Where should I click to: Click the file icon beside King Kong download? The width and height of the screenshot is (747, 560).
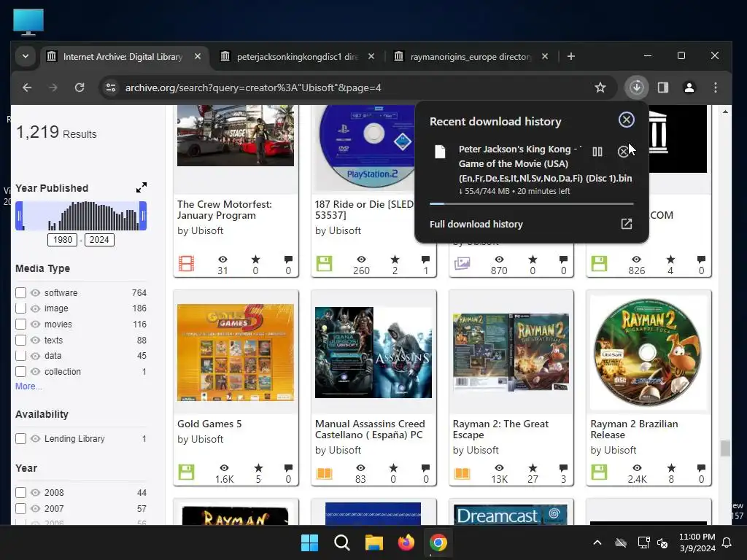[x=440, y=152]
